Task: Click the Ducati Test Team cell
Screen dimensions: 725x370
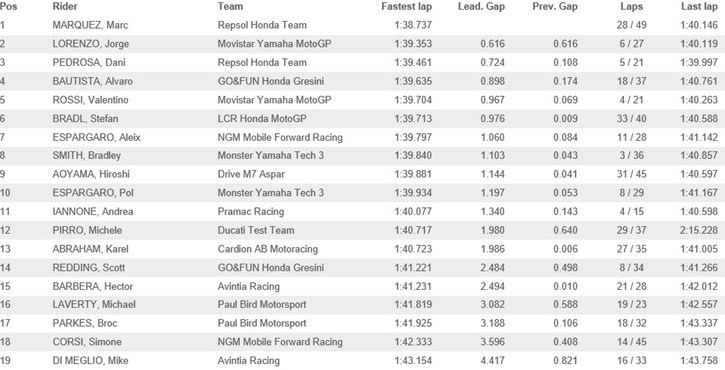Action: 256,230
